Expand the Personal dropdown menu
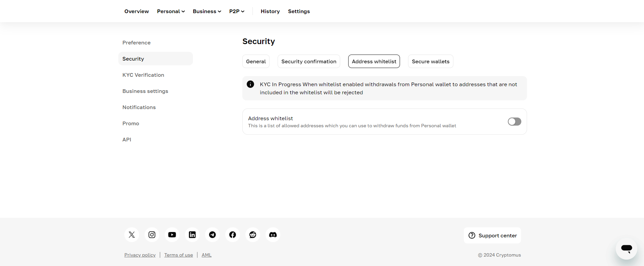The height and width of the screenshot is (266, 644). (x=171, y=11)
